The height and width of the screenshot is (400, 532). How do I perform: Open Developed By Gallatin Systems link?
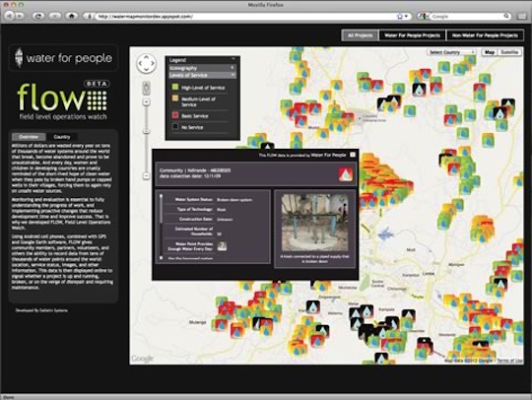pos(41,310)
